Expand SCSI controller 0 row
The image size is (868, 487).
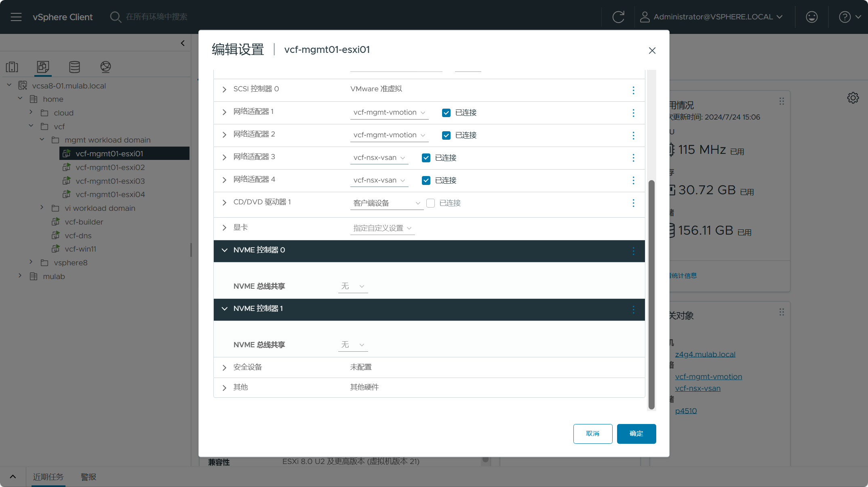(x=224, y=89)
